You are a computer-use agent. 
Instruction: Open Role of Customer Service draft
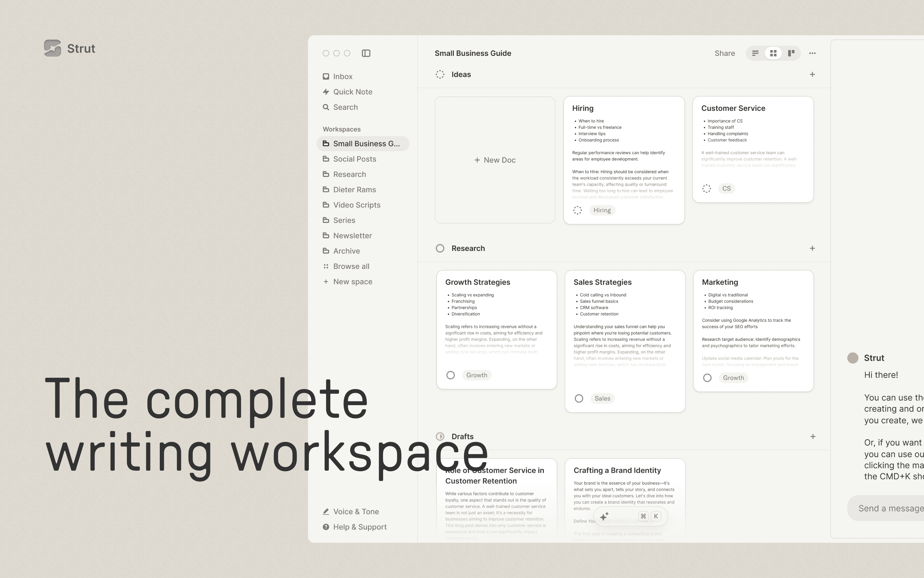coord(497,500)
